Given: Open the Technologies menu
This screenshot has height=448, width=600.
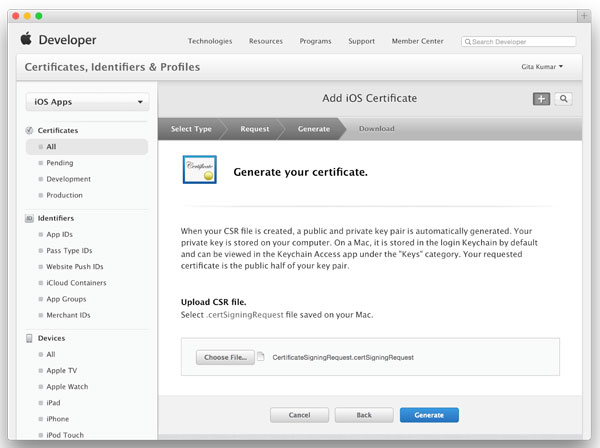Looking at the screenshot, I should pyautogui.click(x=210, y=41).
